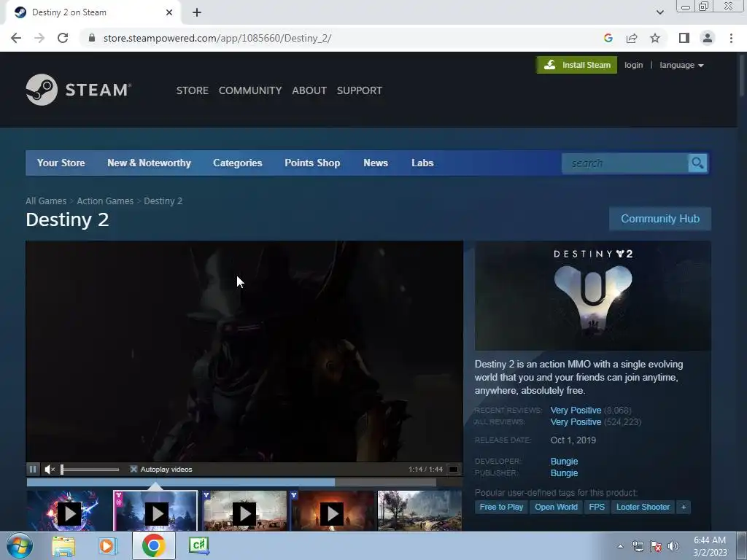Click the address bar URL

pos(217,38)
